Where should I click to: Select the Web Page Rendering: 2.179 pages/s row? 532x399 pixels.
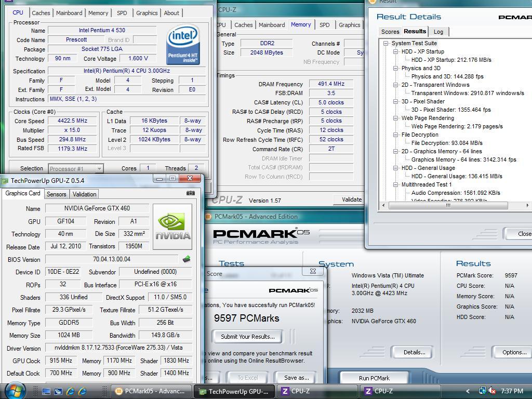tap(457, 126)
